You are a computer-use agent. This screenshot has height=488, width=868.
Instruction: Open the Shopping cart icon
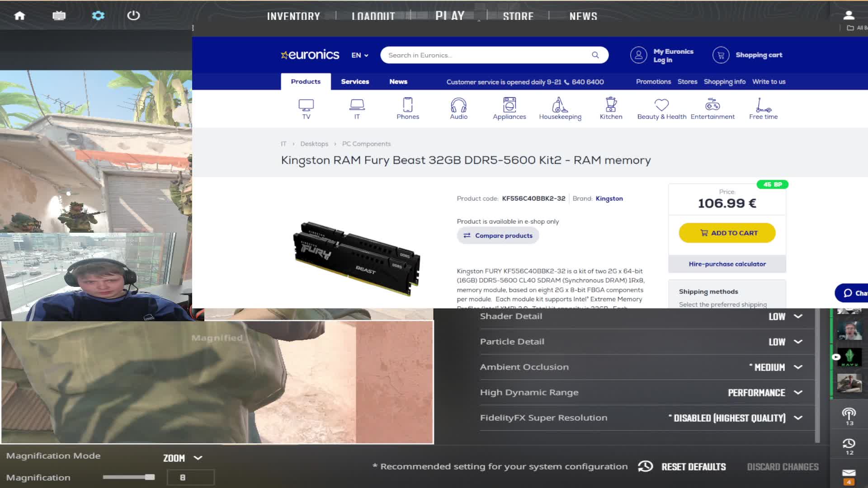coord(721,55)
